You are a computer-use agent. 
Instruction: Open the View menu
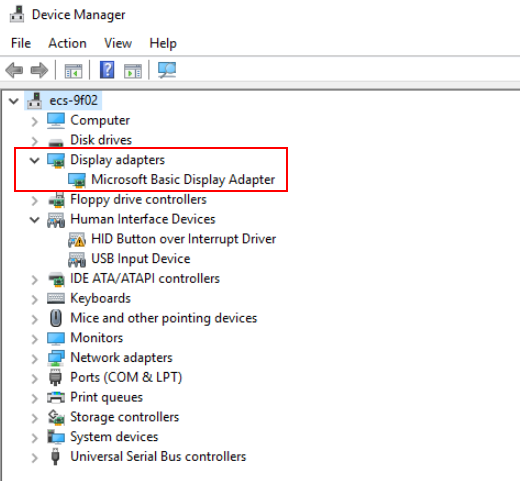tap(118, 43)
